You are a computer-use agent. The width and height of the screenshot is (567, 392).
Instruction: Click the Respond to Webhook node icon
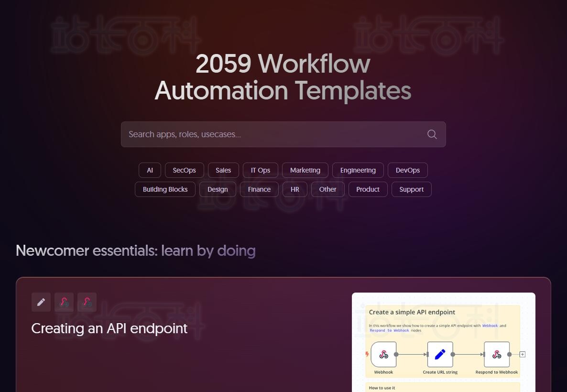pos(497,354)
